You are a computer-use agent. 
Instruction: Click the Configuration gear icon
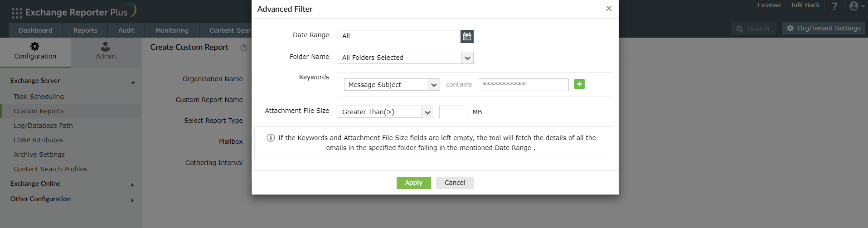click(35, 46)
